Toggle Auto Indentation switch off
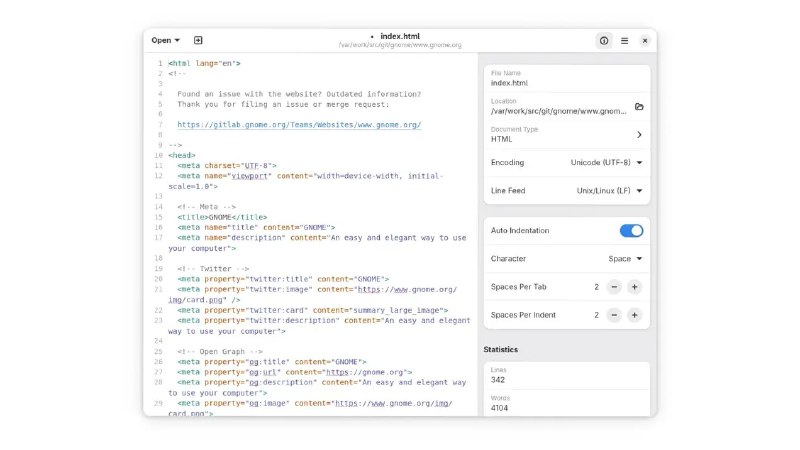 [x=631, y=231]
